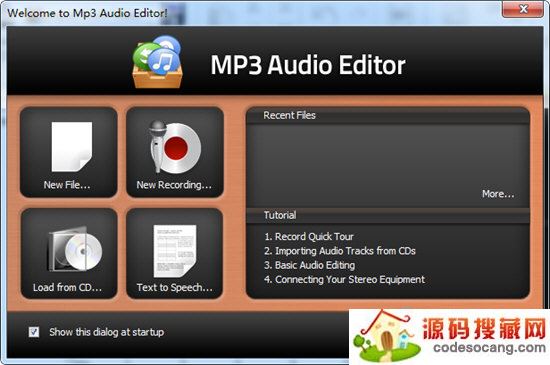Image resolution: width=550 pixels, height=365 pixels.
Task: Open tutorial 1. Record Quick Tour
Action: [309, 237]
